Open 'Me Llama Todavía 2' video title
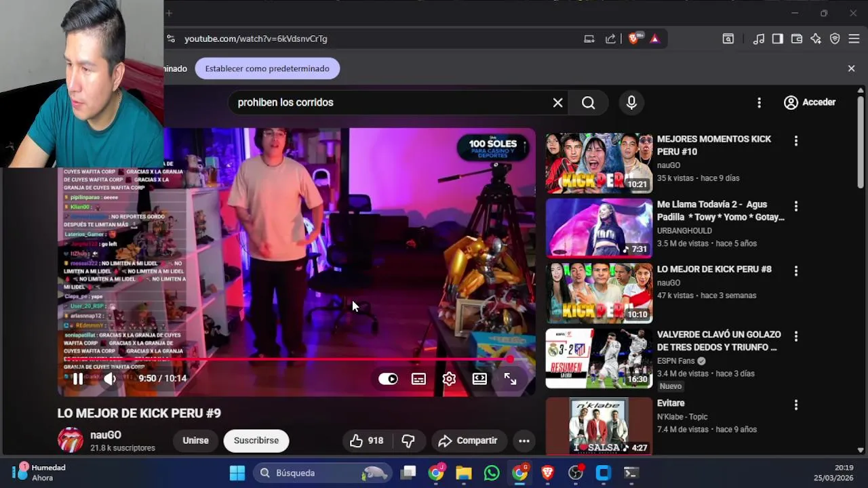The image size is (868, 488). pos(720,211)
